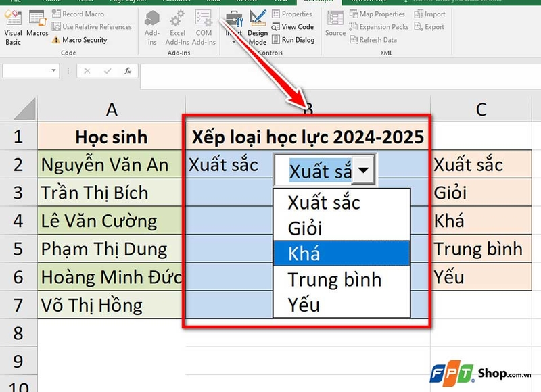Viewport: 541px width, 392px height.
Task: Open the Name Box dropdown
Action: click(x=53, y=70)
